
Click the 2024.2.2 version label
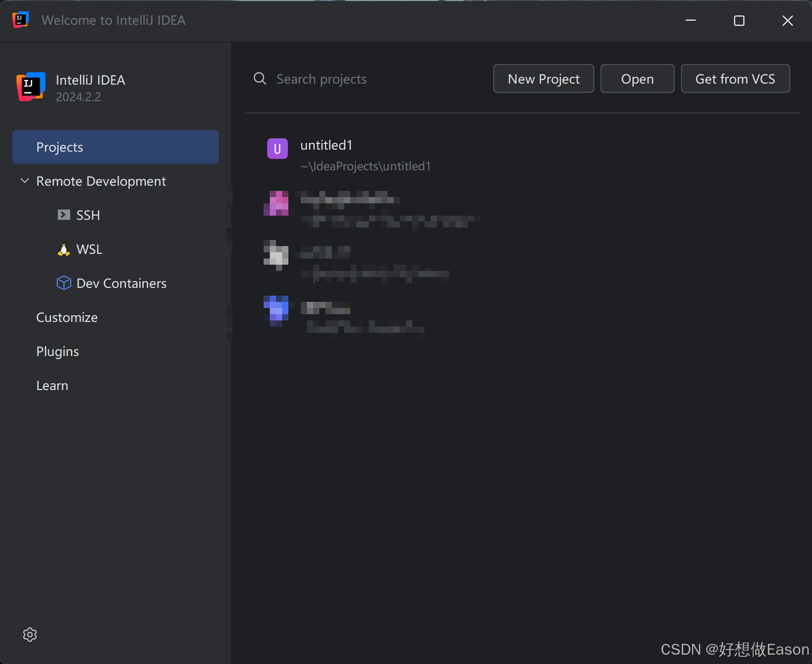78,97
